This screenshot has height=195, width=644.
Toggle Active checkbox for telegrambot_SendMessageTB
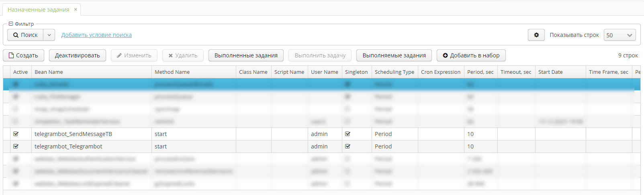(x=16, y=134)
